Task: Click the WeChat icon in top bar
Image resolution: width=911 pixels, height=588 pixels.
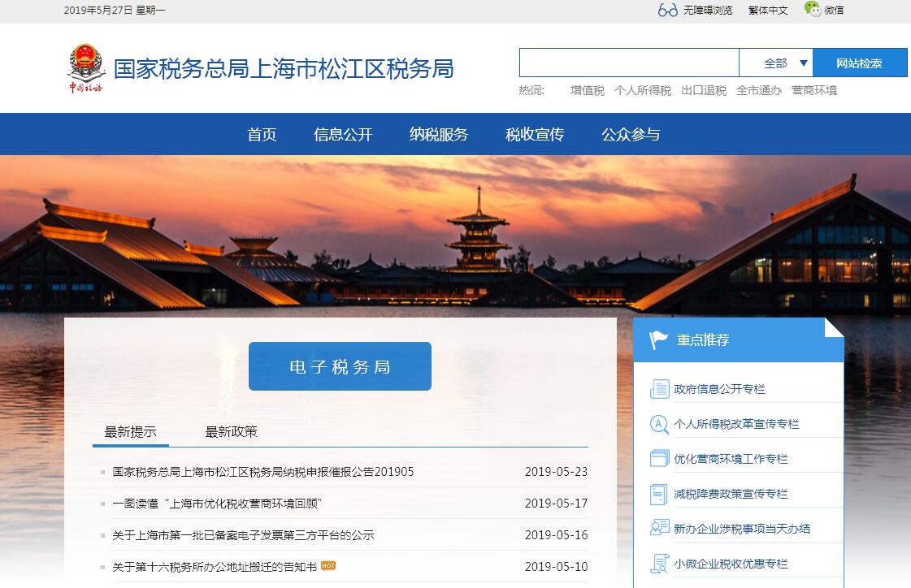Action: pyautogui.click(x=812, y=9)
